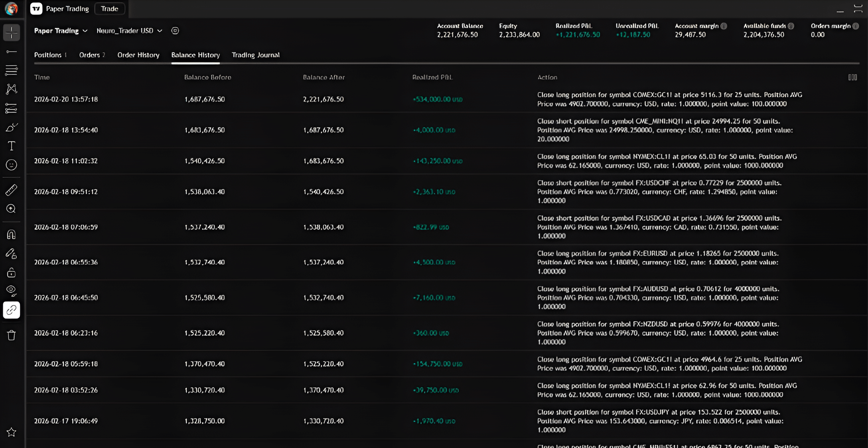Toggle magnet snapping mode
Image resolution: width=868 pixels, height=448 pixels.
pos(12,234)
